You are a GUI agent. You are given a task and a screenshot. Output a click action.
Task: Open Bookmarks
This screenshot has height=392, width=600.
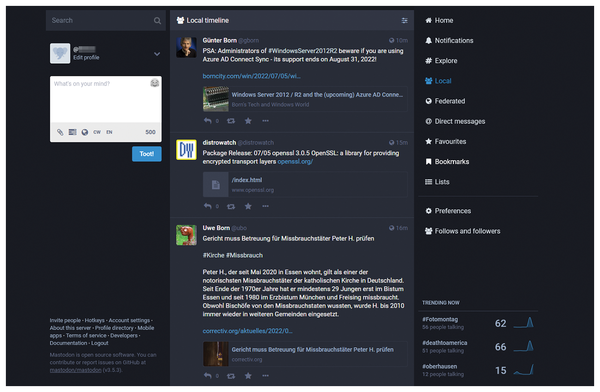[447, 162]
